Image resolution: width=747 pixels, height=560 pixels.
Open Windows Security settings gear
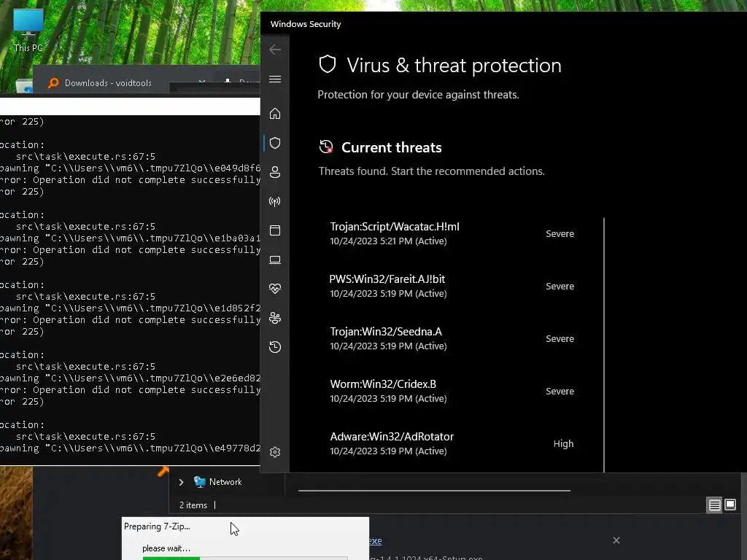(x=275, y=452)
